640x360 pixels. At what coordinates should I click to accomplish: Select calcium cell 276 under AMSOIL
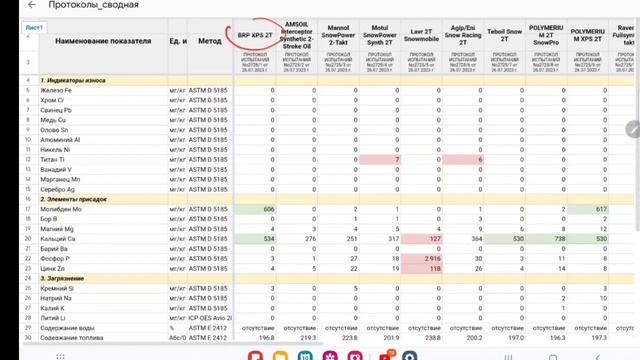point(297,239)
